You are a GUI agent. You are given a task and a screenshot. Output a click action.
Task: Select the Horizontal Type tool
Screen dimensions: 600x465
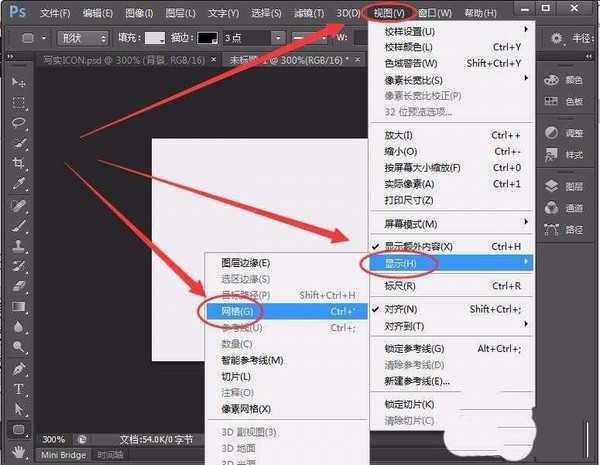(19, 389)
